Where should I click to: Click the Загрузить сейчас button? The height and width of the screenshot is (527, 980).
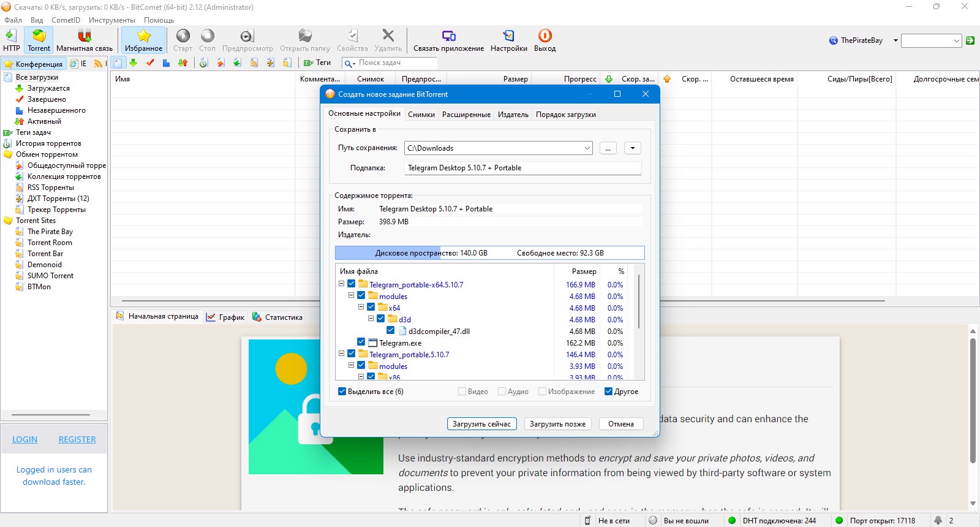pos(481,423)
